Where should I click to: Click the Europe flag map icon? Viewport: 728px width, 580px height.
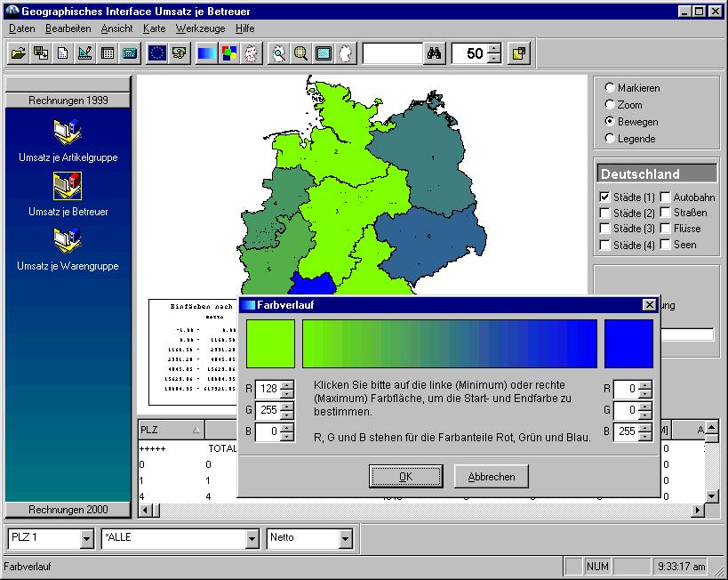click(157, 53)
